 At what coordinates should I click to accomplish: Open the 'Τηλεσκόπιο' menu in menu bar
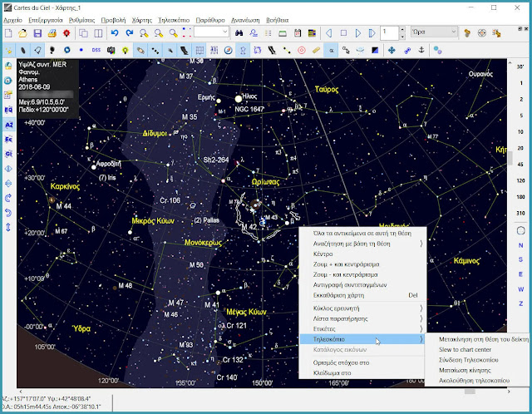(x=174, y=20)
